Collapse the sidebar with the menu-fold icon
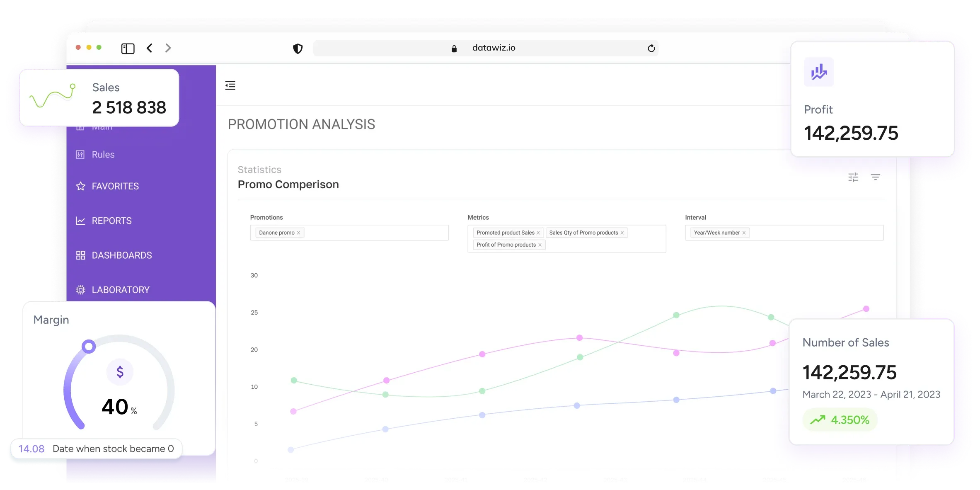This screenshot has height=490, width=980. (x=230, y=85)
